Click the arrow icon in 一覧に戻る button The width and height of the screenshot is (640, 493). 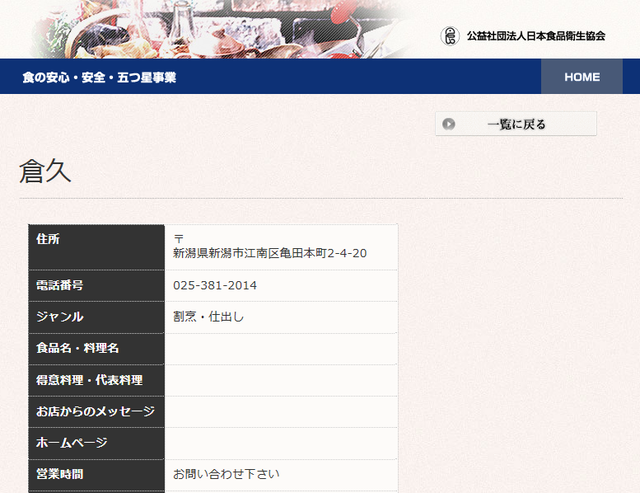(449, 124)
